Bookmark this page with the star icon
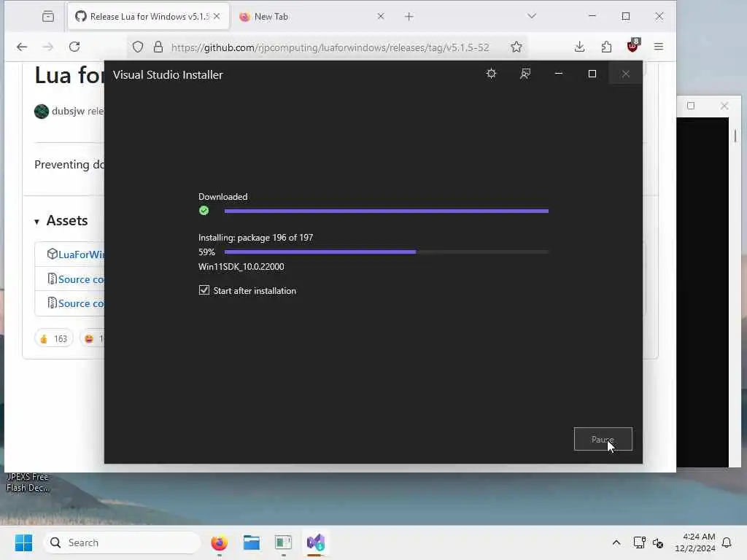Screen dimensions: 747x560 (x=516, y=47)
